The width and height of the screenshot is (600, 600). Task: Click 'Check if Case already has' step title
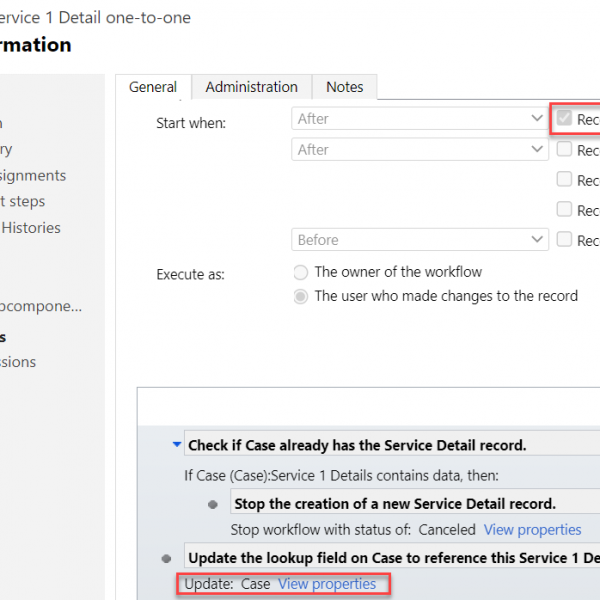(x=357, y=445)
